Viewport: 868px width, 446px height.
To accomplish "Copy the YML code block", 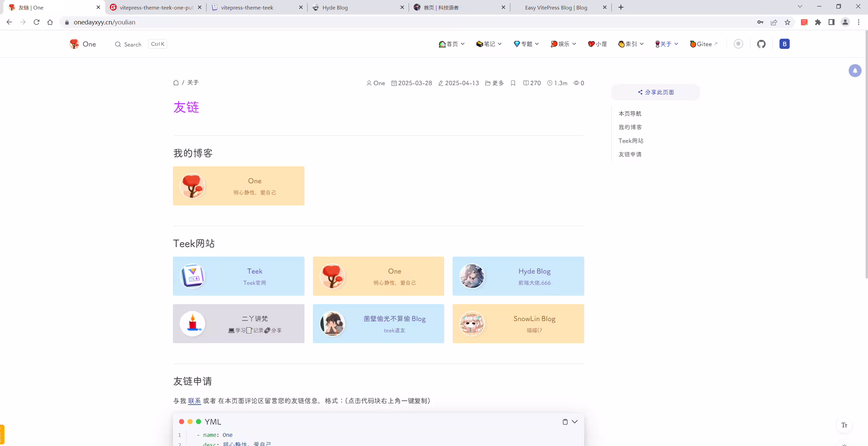I will [x=565, y=422].
